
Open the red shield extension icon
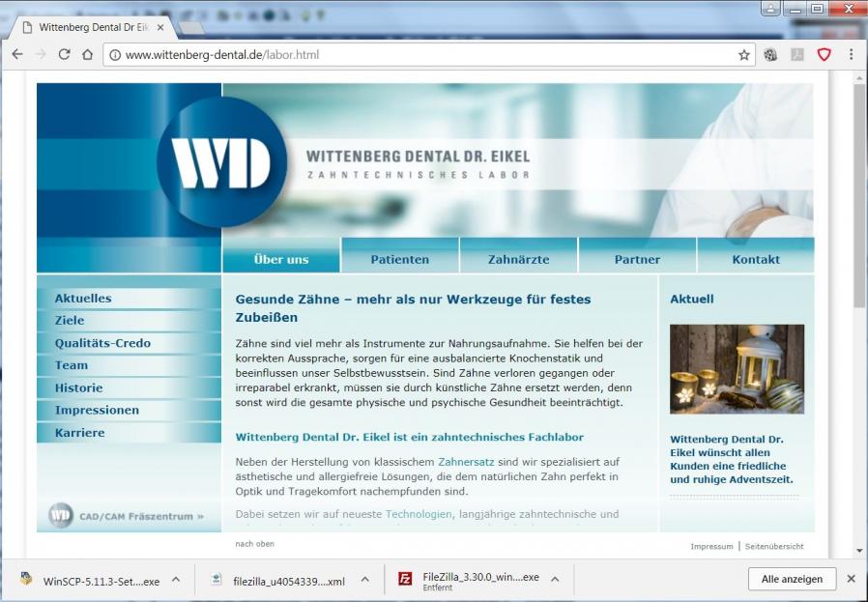tap(825, 54)
